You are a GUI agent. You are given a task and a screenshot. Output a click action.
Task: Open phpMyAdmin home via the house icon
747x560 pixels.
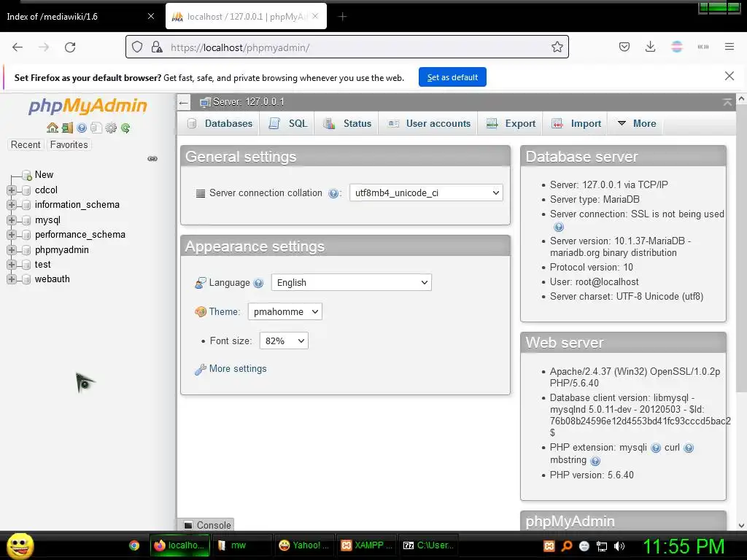[53, 128]
